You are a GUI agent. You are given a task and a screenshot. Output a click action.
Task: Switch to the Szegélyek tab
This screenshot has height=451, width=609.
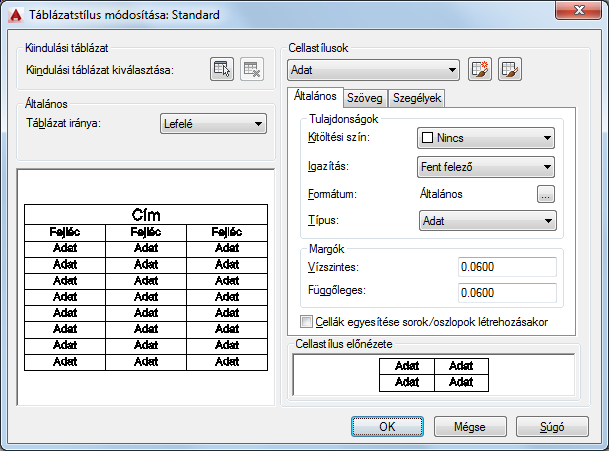tap(417, 98)
